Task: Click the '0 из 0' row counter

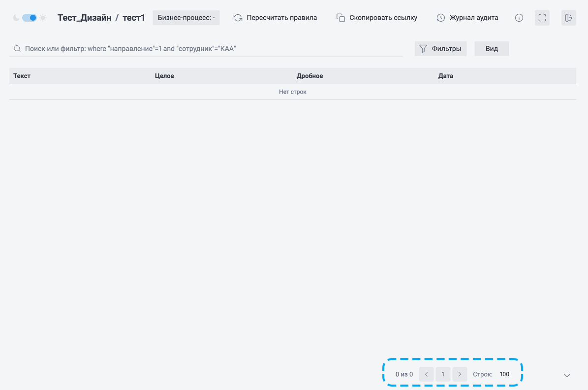Action: [x=404, y=374]
